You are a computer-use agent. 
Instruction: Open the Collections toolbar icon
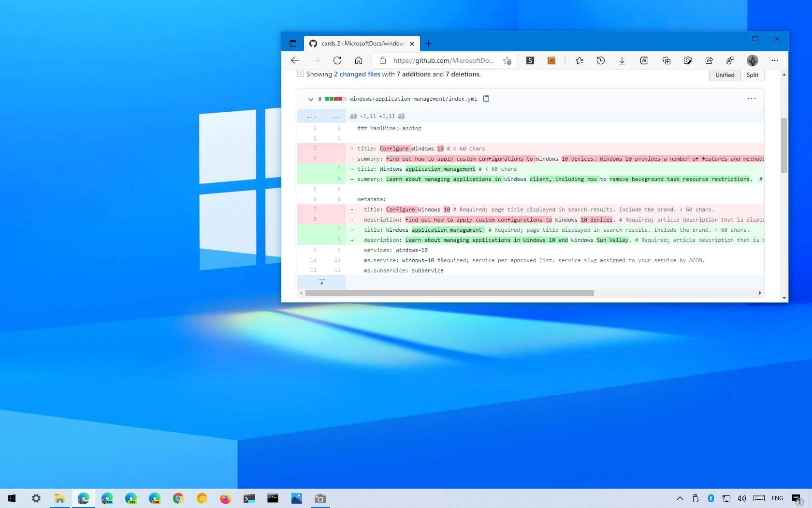click(667, 60)
